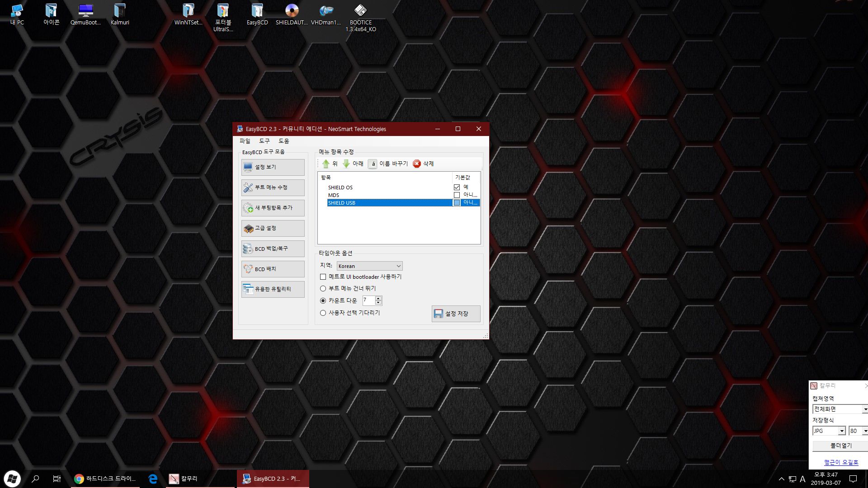Click the 설정 보기 sidebar button
This screenshot has width=868, height=488.
(273, 167)
